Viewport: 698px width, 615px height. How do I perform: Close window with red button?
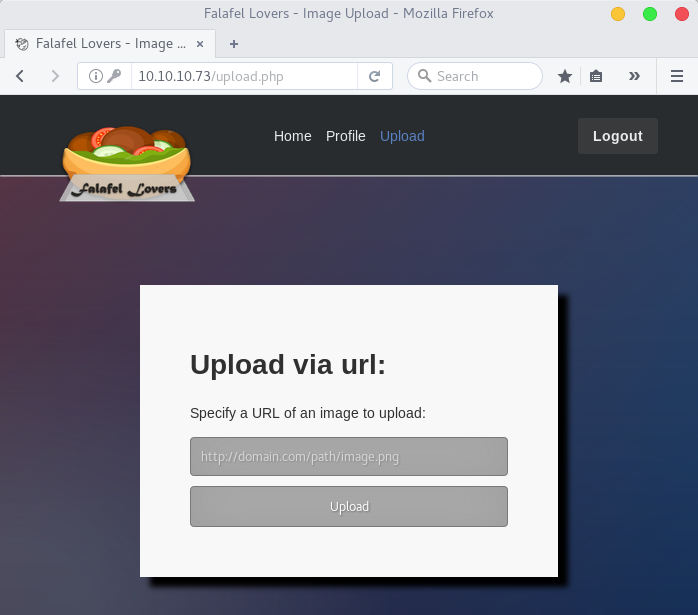coord(682,14)
